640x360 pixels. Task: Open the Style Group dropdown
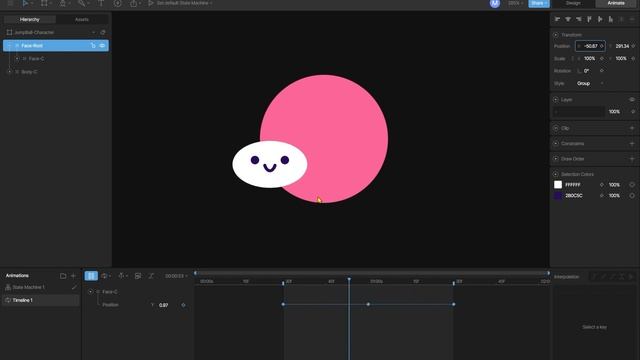point(589,83)
